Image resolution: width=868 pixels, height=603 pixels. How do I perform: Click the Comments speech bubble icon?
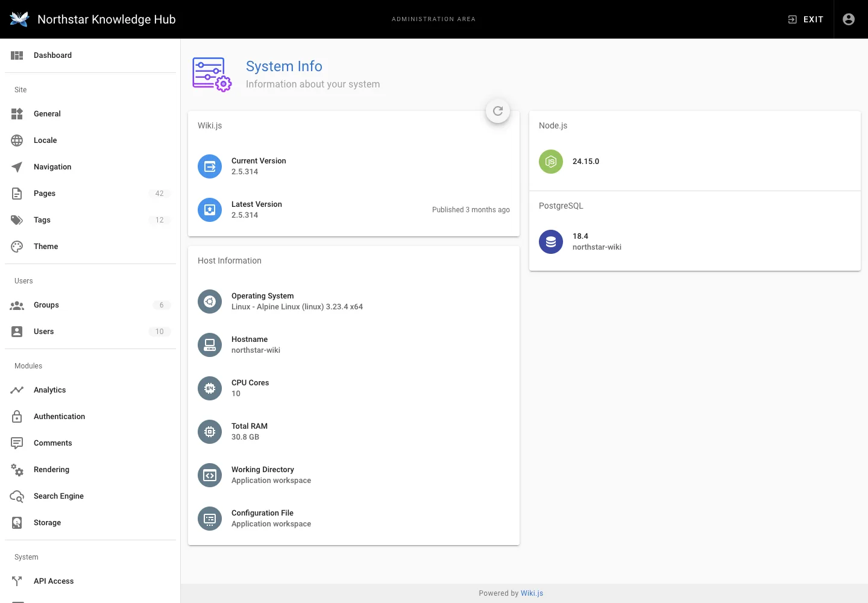pyautogui.click(x=17, y=443)
